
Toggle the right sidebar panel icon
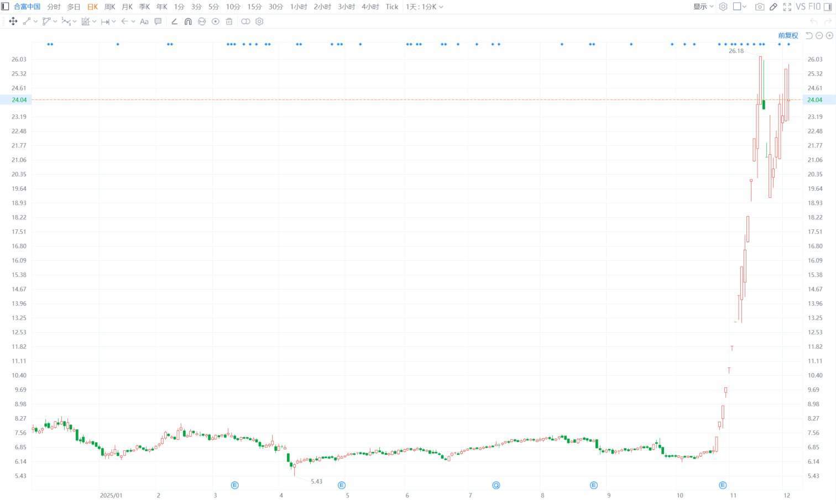(x=828, y=7)
